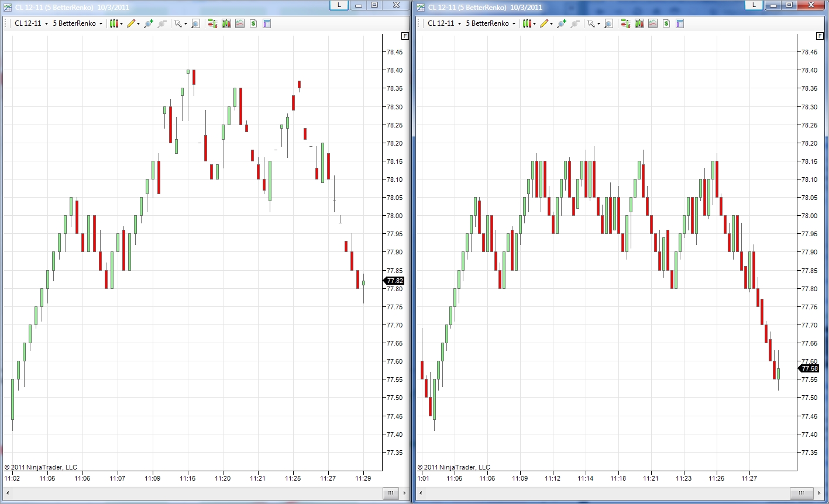
Task: Click the 78.40 price label on left chart
Action: click(394, 70)
